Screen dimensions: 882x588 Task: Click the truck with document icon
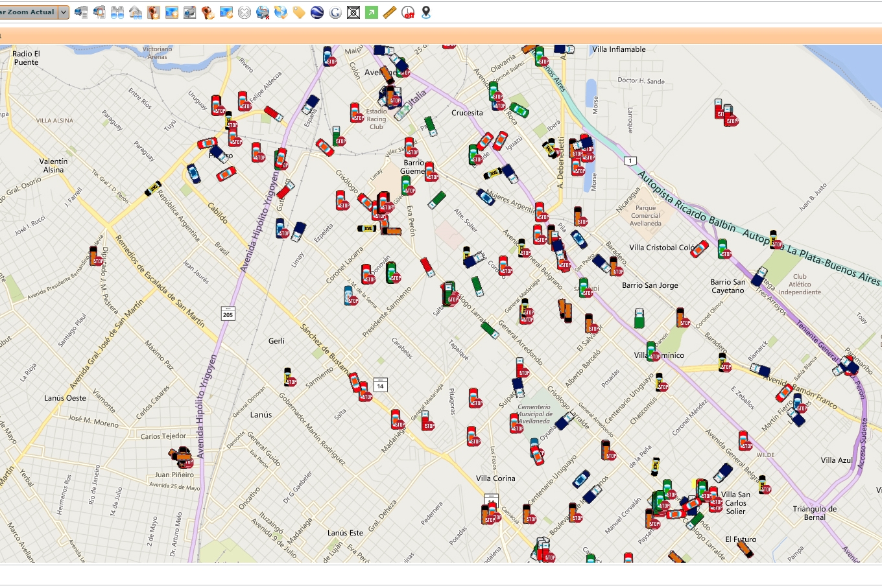(81, 12)
